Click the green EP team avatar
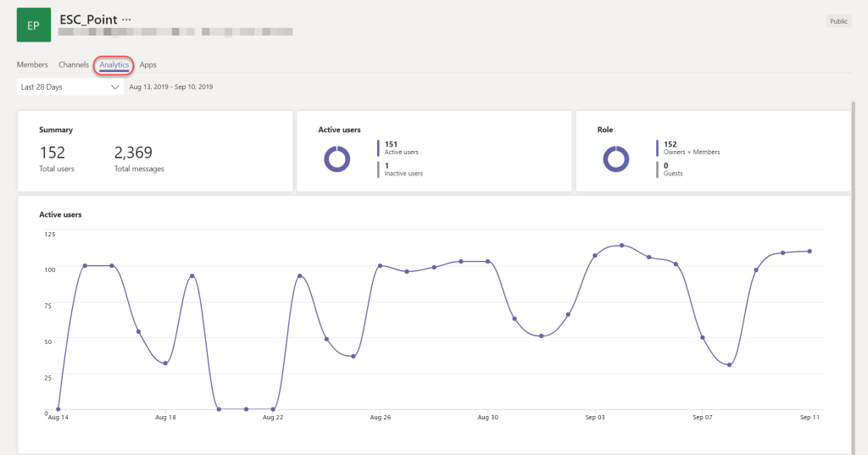868x455 pixels. (33, 25)
